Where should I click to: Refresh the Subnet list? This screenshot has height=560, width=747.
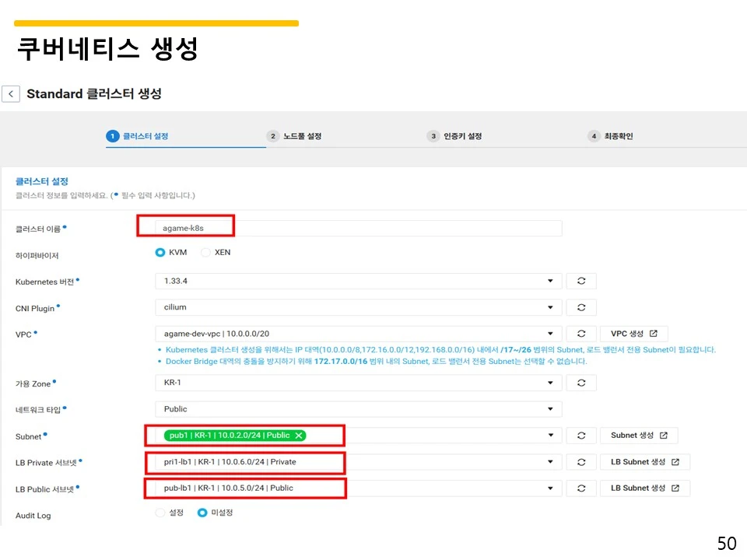pos(581,436)
